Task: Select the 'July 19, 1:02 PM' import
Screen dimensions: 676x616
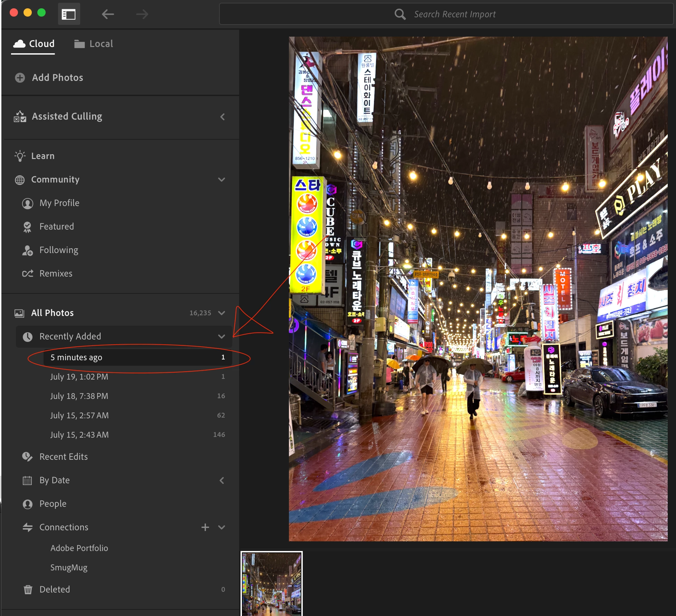Action: [138, 377]
